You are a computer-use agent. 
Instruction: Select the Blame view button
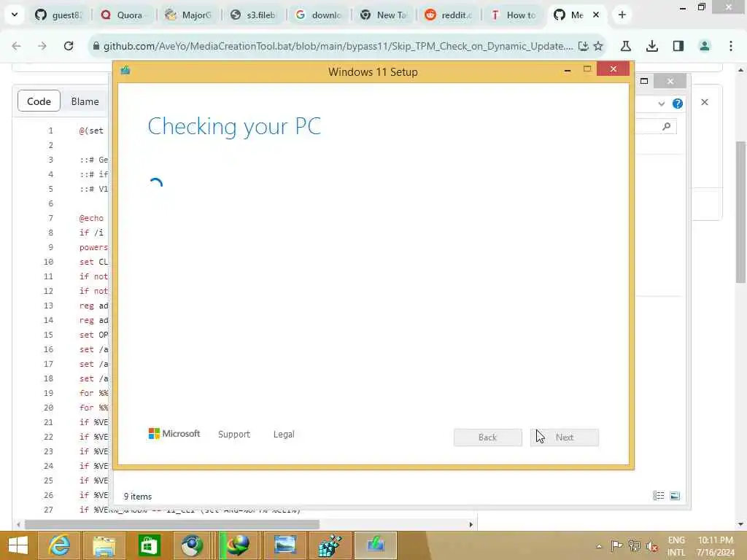point(85,101)
